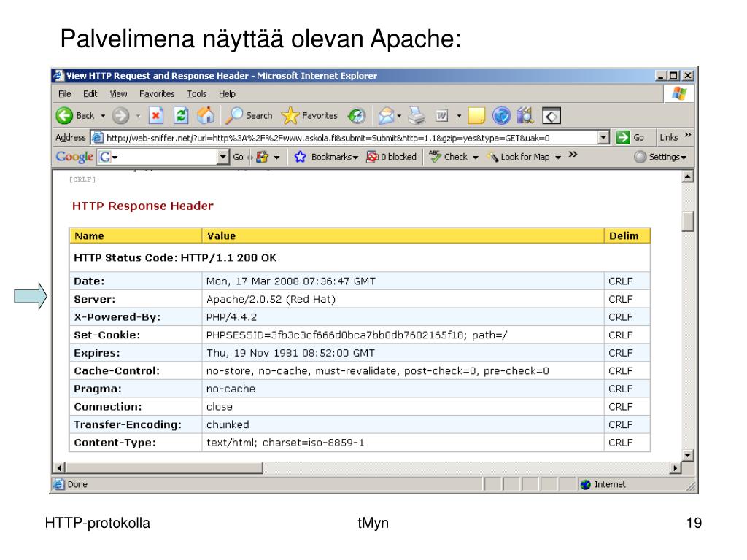The height and width of the screenshot is (560, 747).
Task: Click the page icon in the Address bar
Action: click(x=98, y=138)
